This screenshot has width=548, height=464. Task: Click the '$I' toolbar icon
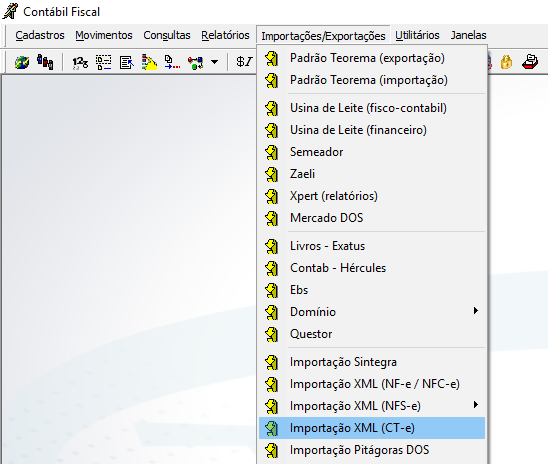[244, 62]
